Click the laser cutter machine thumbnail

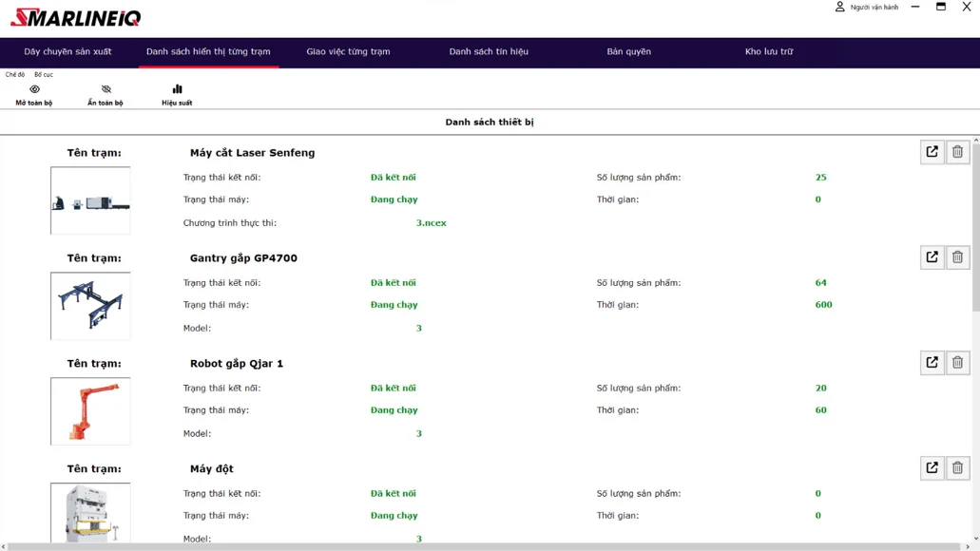(90, 200)
